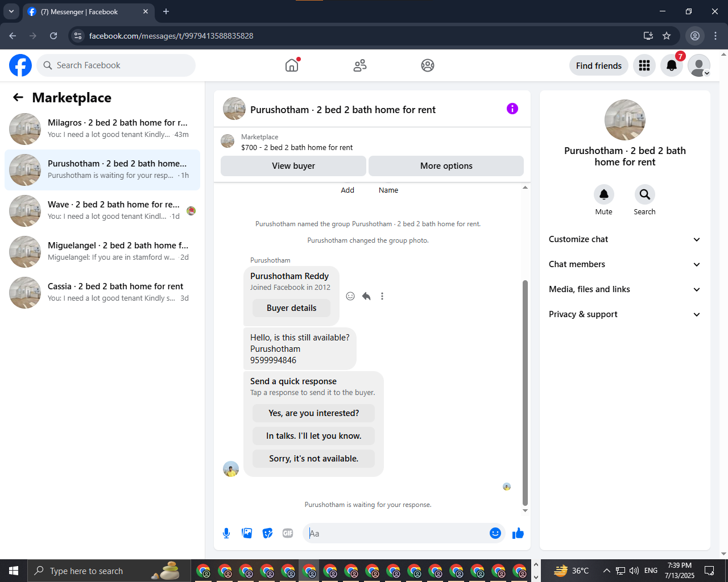
Task: Click the chat scrollbar thumb
Action: pos(525,392)
